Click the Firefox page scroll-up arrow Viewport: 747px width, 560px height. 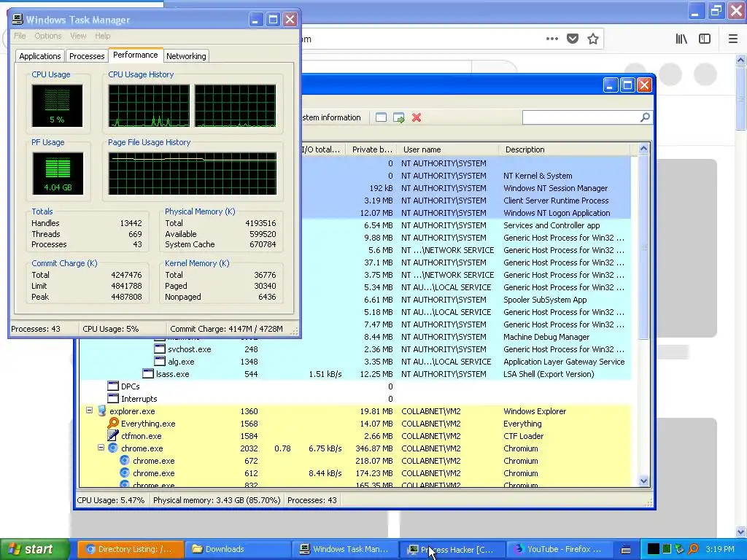point(740,60)
